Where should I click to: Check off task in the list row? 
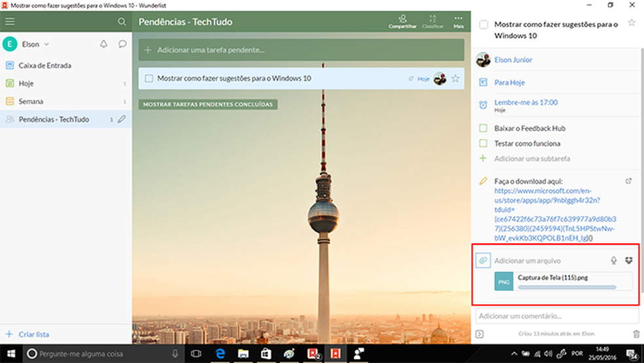[x=149, y=79]
